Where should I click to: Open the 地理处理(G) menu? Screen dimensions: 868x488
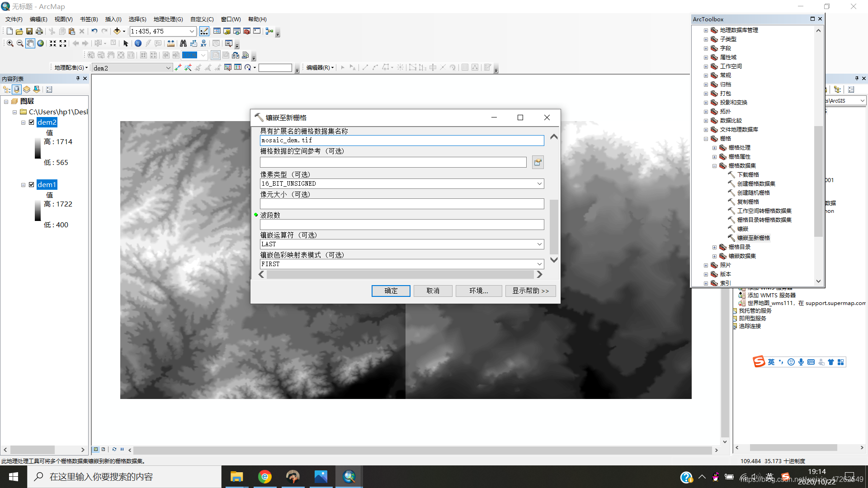168,19
